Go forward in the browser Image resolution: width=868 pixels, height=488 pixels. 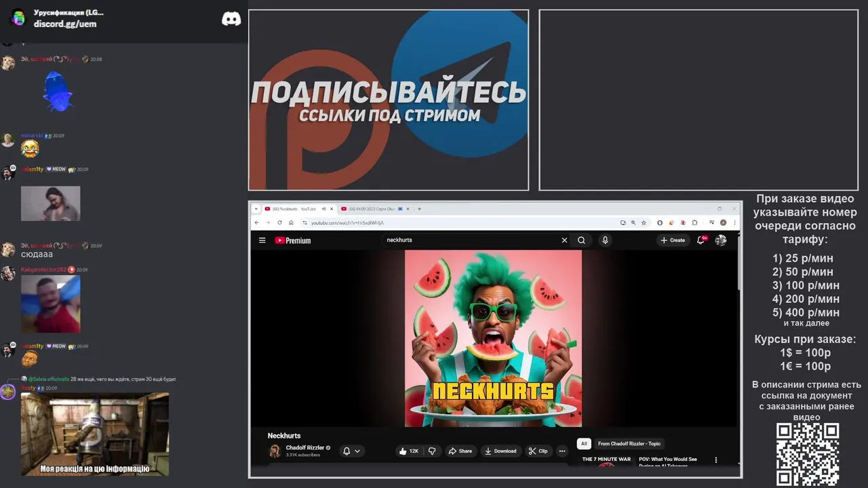[x=268, y=222]
